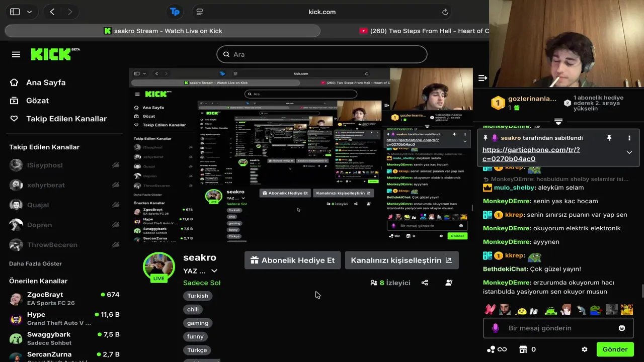Open the hamburger menu beside the Kick logo
644x362 pixels.
click(x=16, y=54)
